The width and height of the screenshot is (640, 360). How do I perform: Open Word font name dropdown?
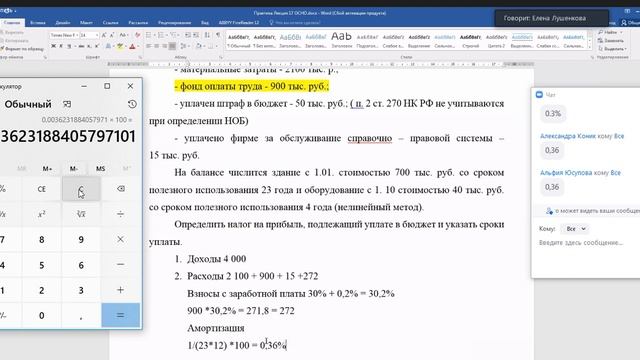77,35
